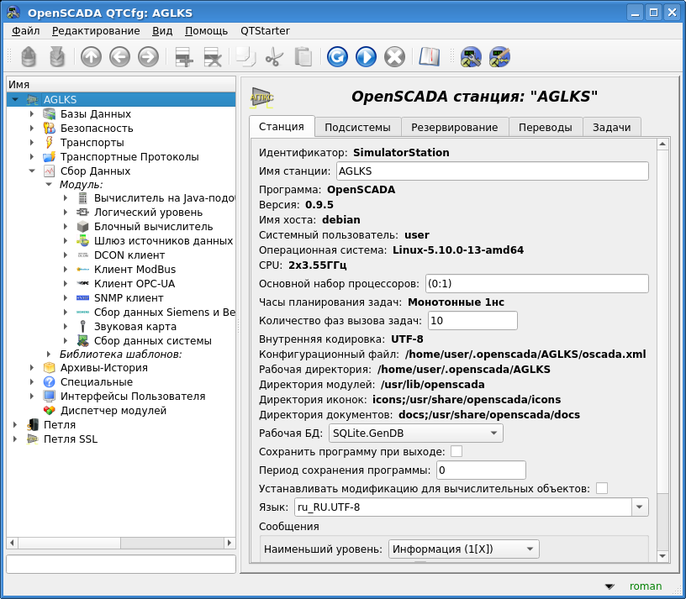Click the Период сохранения программы field
This screenshot has width=686, height=599.
(x=481, y=470)
